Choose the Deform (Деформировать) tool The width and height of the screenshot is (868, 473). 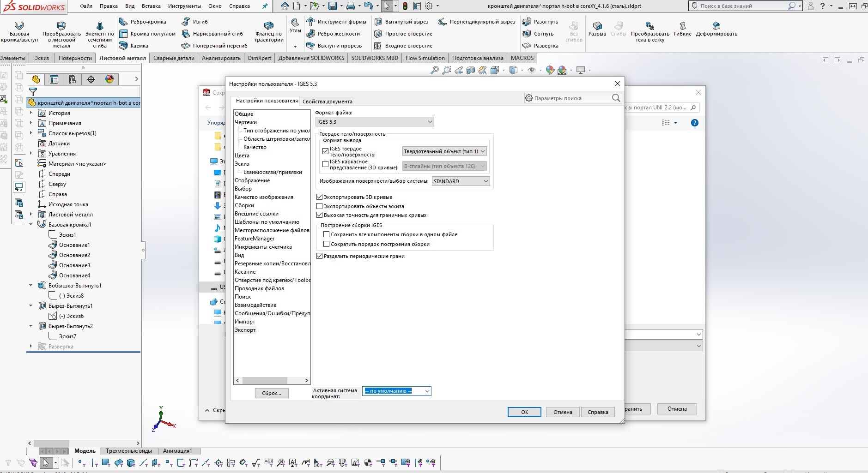(x=716, y=29)
